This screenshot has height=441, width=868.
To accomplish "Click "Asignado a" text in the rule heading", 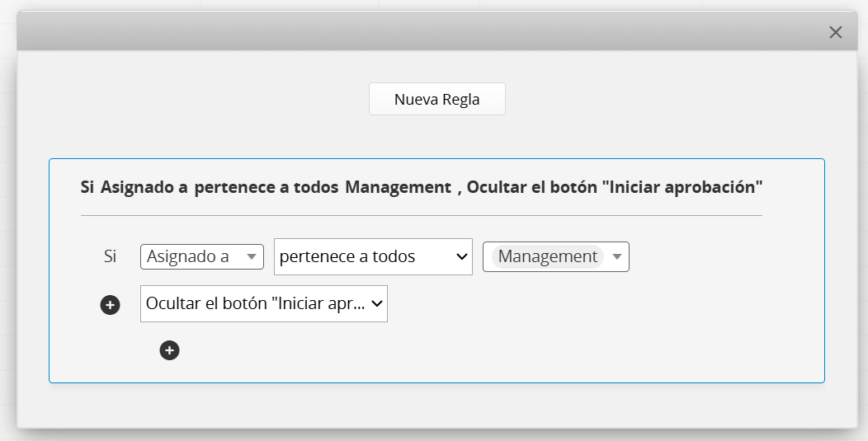I will coord(144,187).
